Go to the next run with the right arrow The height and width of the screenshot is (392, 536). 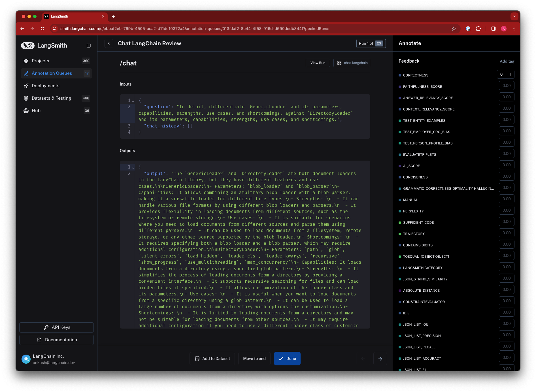coord(380,359)
